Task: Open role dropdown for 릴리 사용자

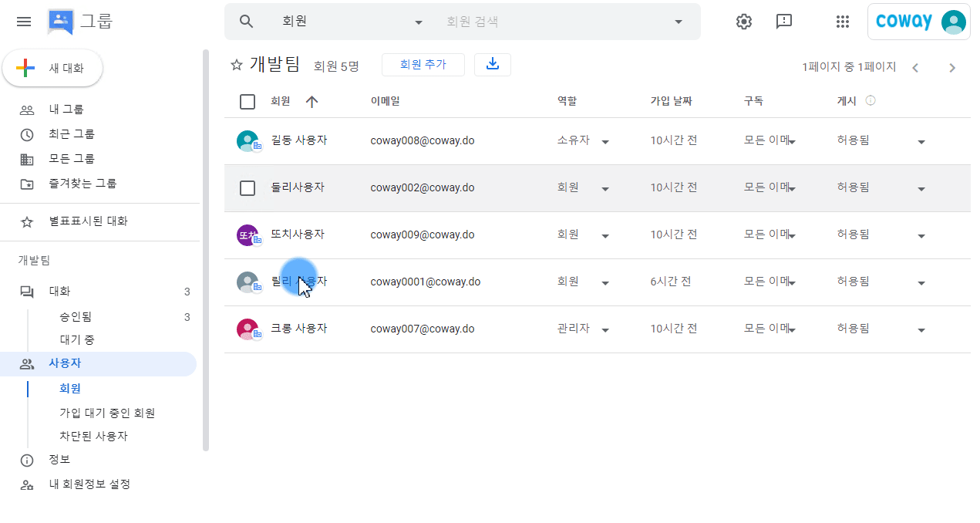Action: tap(605, 283)
